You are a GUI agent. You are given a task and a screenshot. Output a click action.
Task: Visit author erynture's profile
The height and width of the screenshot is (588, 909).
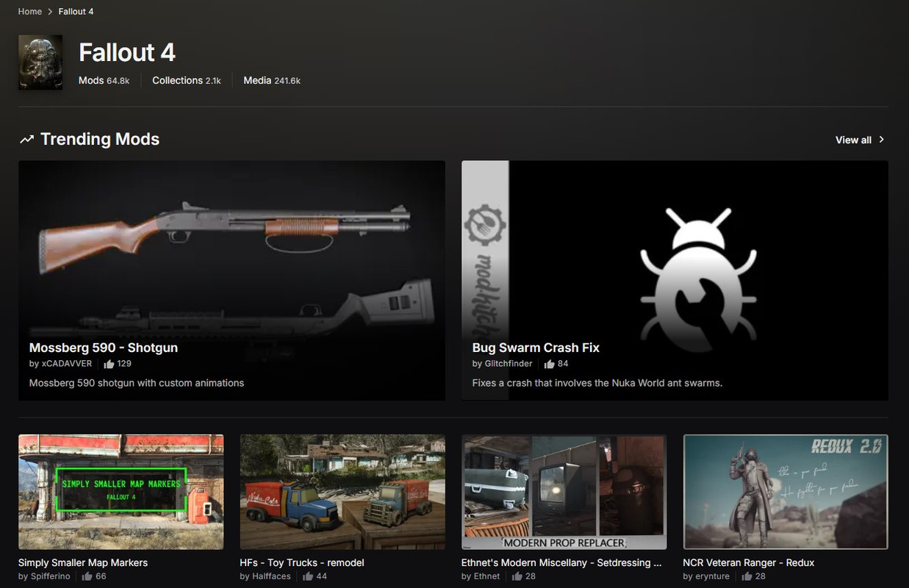[x=713, y=576]
